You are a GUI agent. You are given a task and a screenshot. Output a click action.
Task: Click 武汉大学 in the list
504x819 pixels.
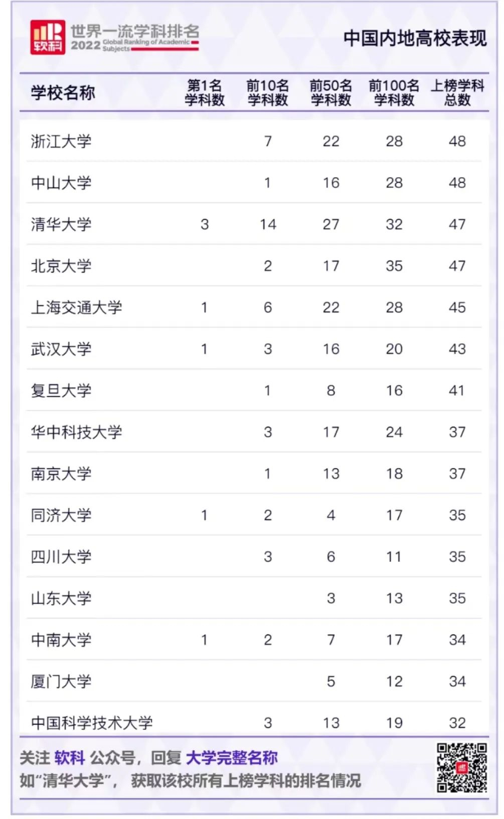pos(61,349)
